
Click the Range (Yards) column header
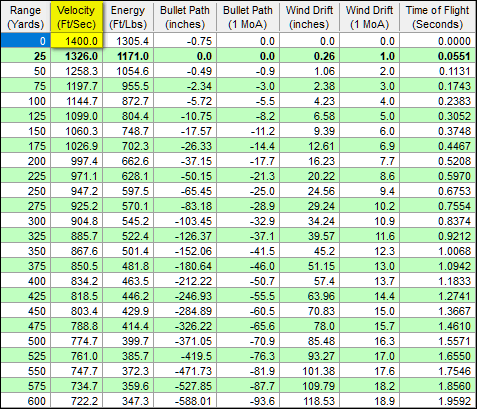coord(26,17)
